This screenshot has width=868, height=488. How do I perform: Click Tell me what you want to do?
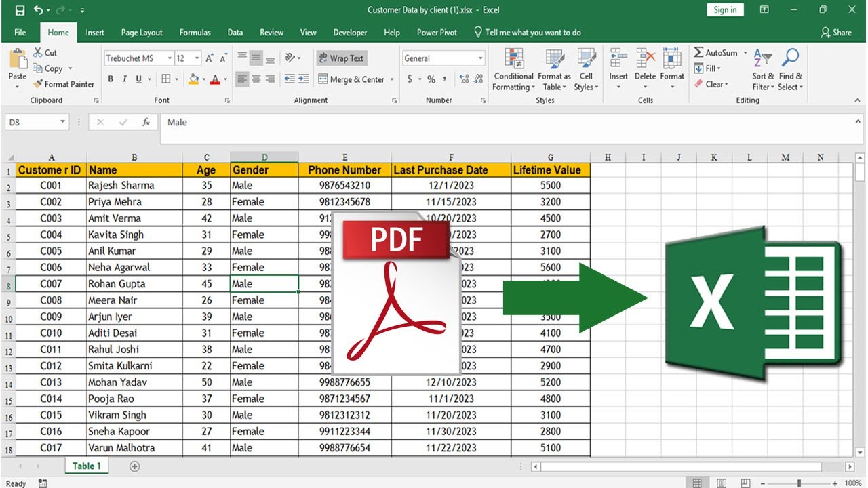(x=528, y=32)
